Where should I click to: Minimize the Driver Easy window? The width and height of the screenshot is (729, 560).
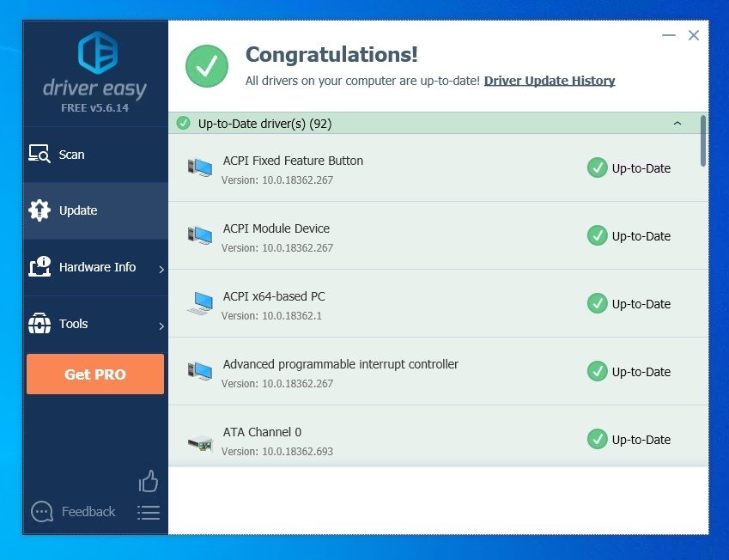tap(669, 35)
